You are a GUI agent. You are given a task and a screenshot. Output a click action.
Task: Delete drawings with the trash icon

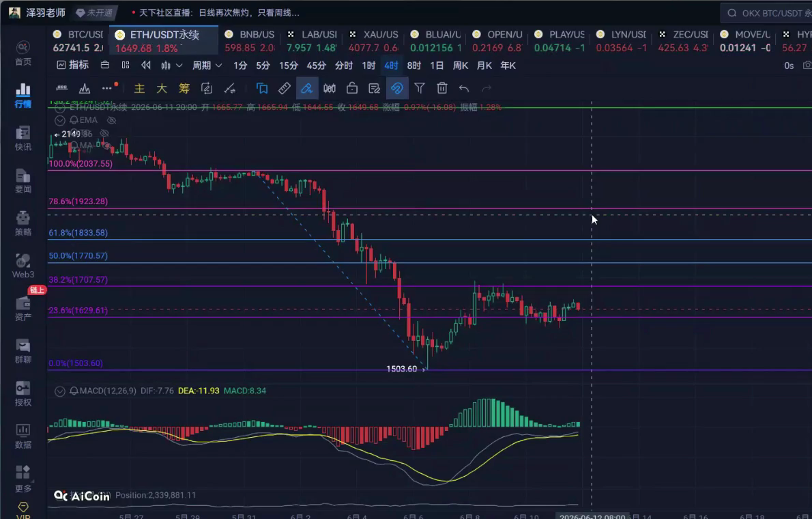pyautogui.click(x=441, y=88)
